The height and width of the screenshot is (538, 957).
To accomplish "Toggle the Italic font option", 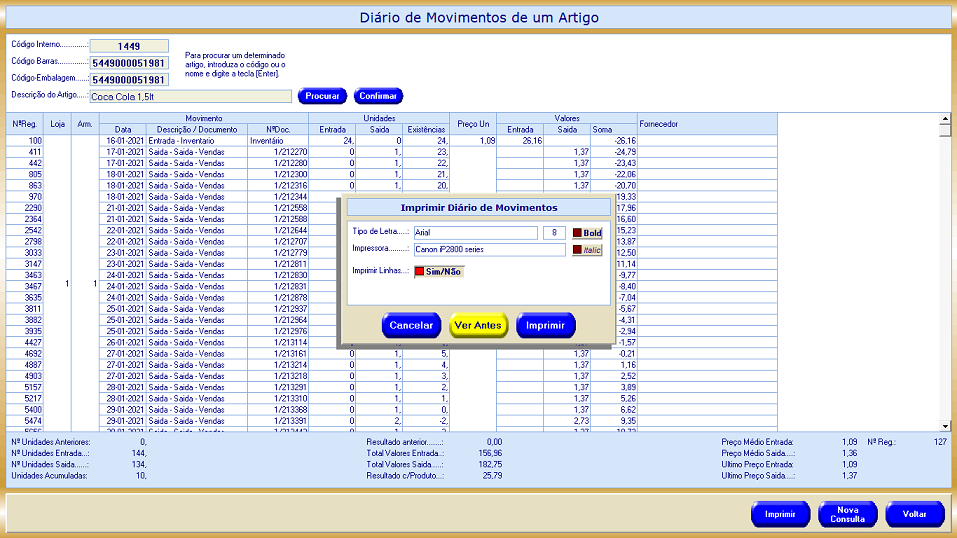I will tap(587, 250).
